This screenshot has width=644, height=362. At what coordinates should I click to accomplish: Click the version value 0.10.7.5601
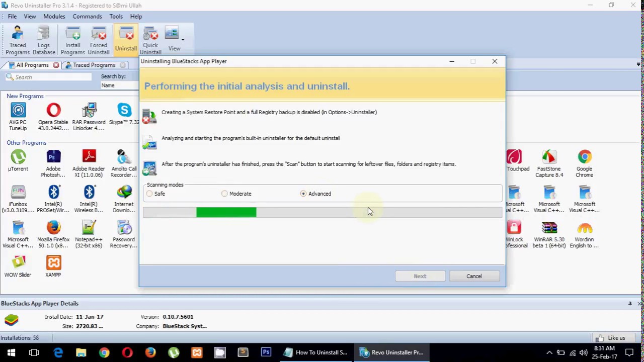[x=178, y=317]
